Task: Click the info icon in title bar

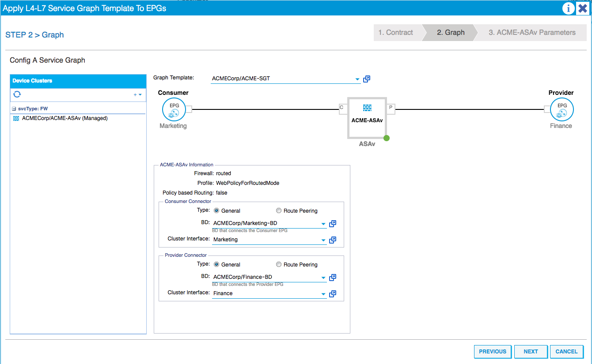Action: pyautogui.click(x=568, y=8)
